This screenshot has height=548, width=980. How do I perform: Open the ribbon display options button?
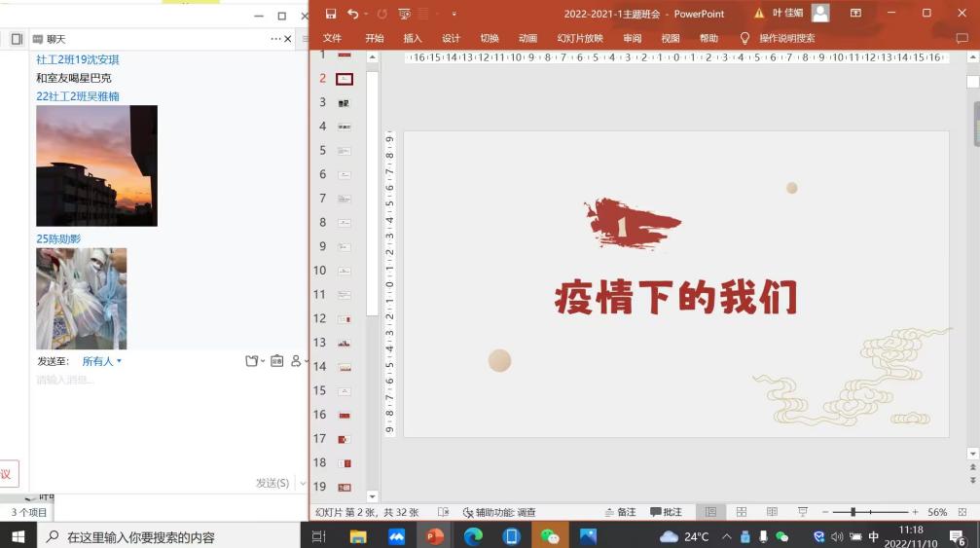855,14
